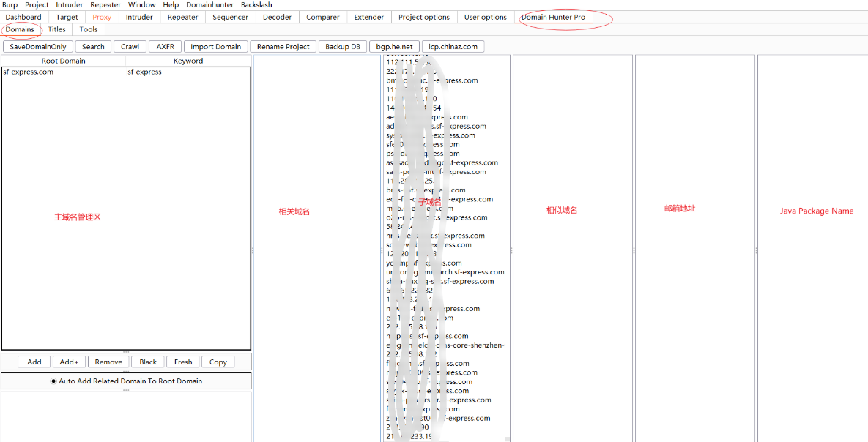868x442 pixels.
Task: Click the Copy button
Action: point(218,362)
